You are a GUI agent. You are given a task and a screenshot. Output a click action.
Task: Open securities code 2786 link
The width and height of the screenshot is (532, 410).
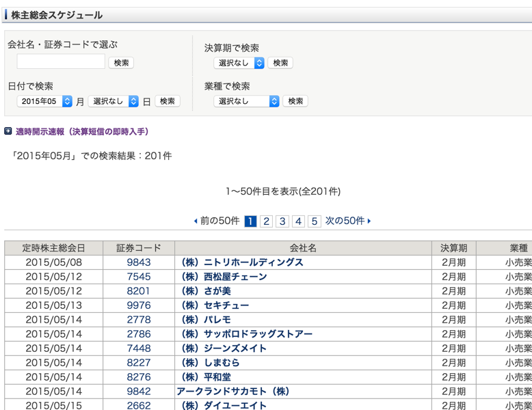(x=139, y=334)
